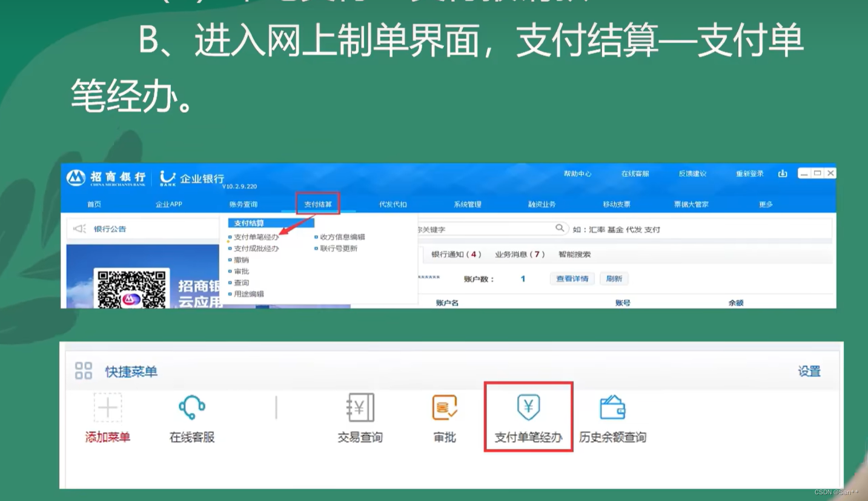
Task: Click 设置 in quick menu panel
Action: [x=809, y=371]
